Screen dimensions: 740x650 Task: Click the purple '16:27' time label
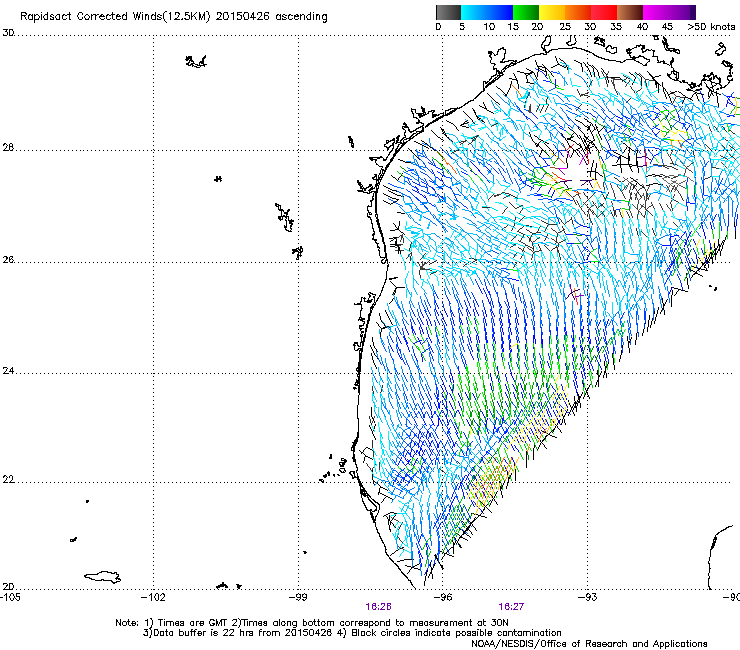click(x=511, y=607)
